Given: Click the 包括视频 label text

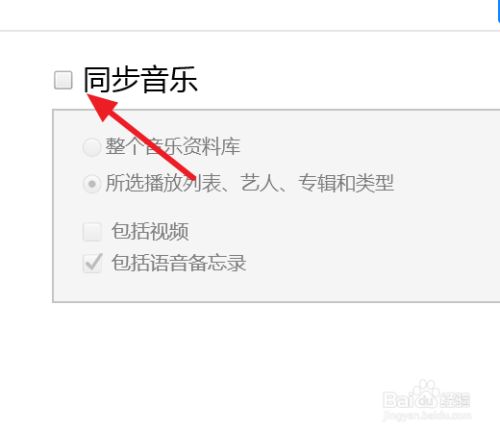Looking at the screenshot, I should [150, 231].
